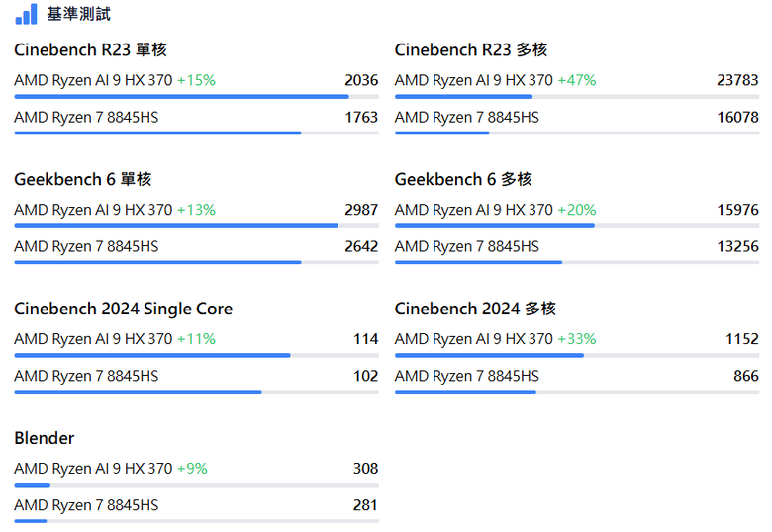The height and width of the screenshot is (532, 772).
Task: Click 8845HS progress bar under Cinebench 2024 Single Core
Action: click(196, 392)
